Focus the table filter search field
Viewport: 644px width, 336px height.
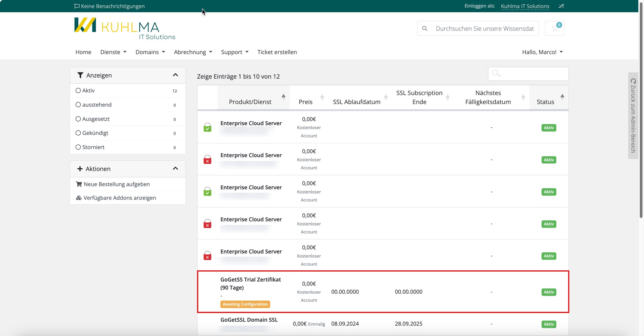click(528, 73)
